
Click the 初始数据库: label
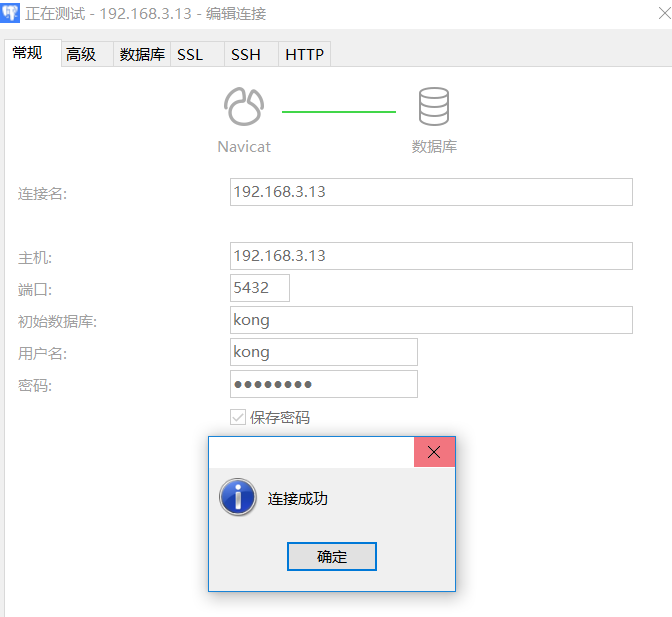pos(57,322)
